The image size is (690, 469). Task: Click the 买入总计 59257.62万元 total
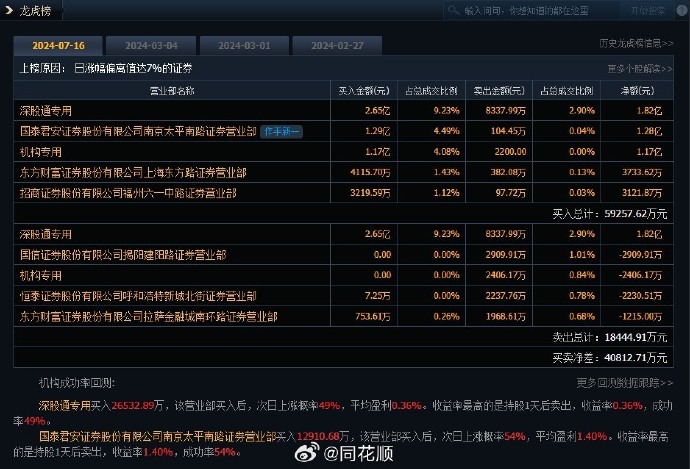point(610,214)
